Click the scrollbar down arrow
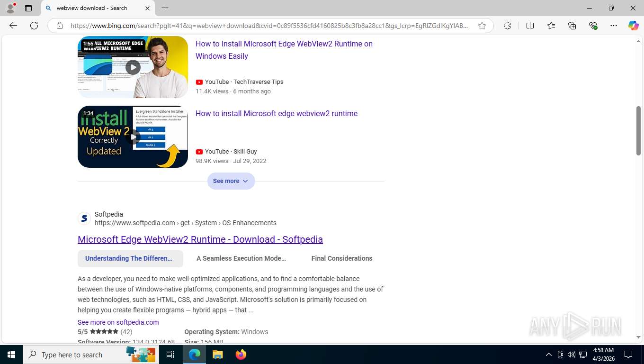The height and width of the screenshot is (364, 644). pos(638,337)
